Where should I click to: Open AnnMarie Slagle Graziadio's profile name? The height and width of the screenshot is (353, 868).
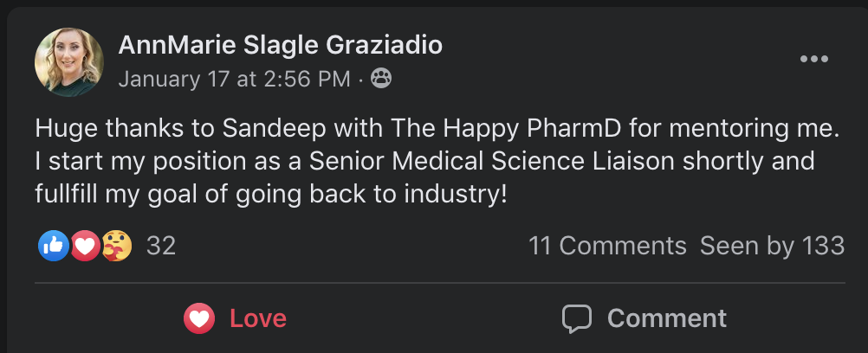tap(280, 45)
